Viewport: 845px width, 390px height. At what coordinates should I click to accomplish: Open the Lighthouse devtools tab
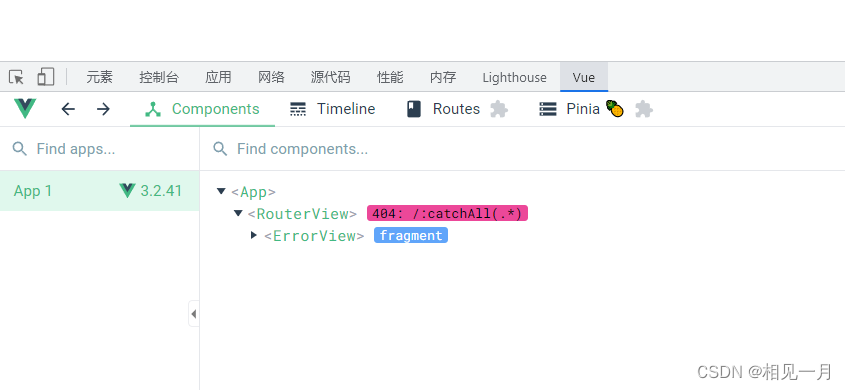514,78
